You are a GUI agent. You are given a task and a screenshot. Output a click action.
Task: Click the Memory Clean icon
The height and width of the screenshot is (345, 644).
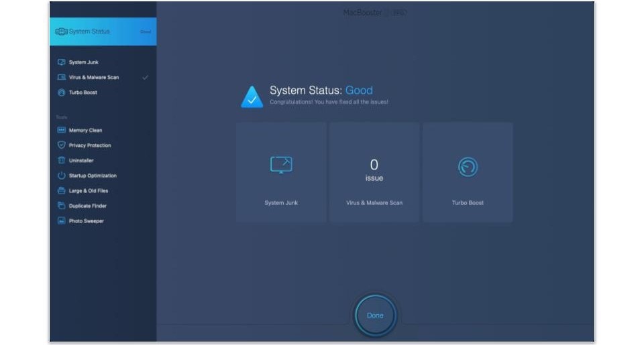point(61,130)
